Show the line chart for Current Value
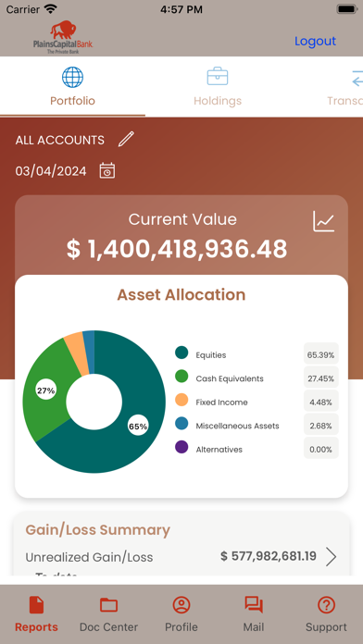This screenshot has height=644, width=363. pos(324,221)
